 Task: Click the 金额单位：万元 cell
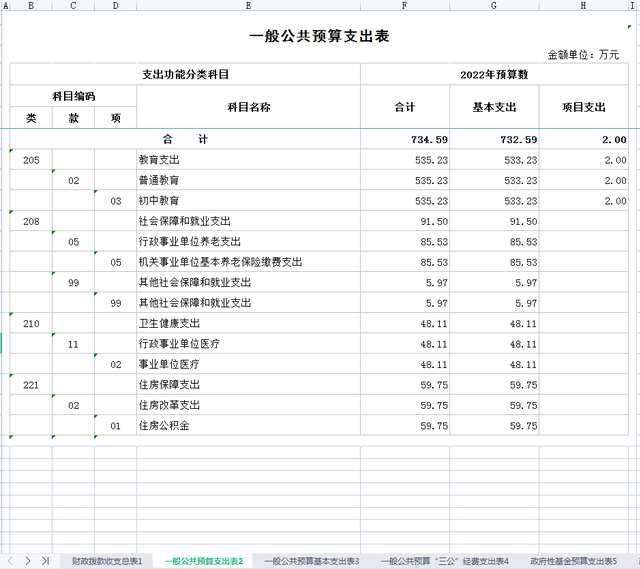tap(583, 55)
